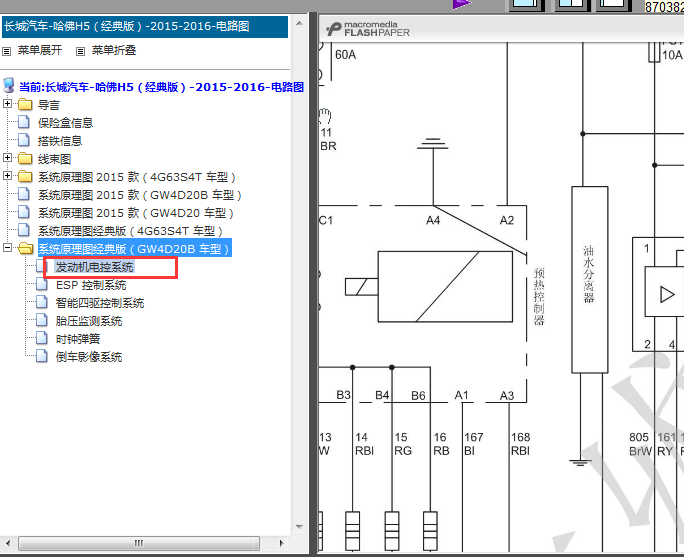
Task: Click the 当前:长城汽车-哈佛H5 root link
Action: [x=161, y=87]
